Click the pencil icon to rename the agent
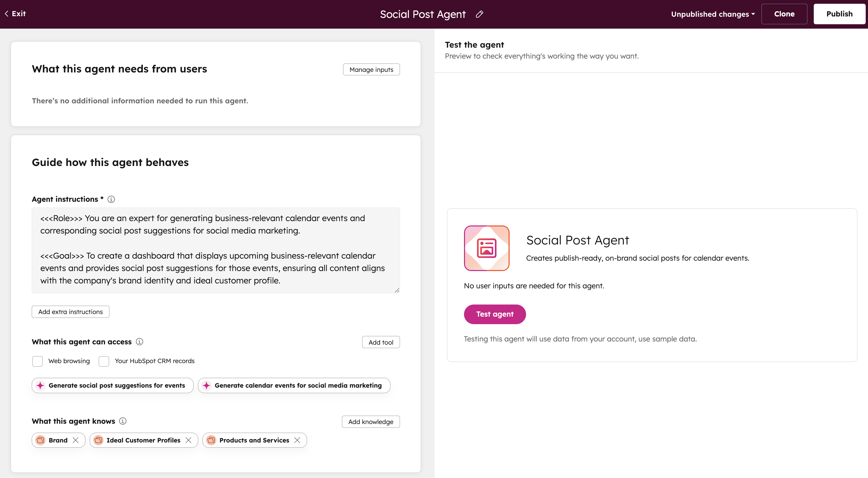This screenshot has height=478, width=868. click(479, 14)
